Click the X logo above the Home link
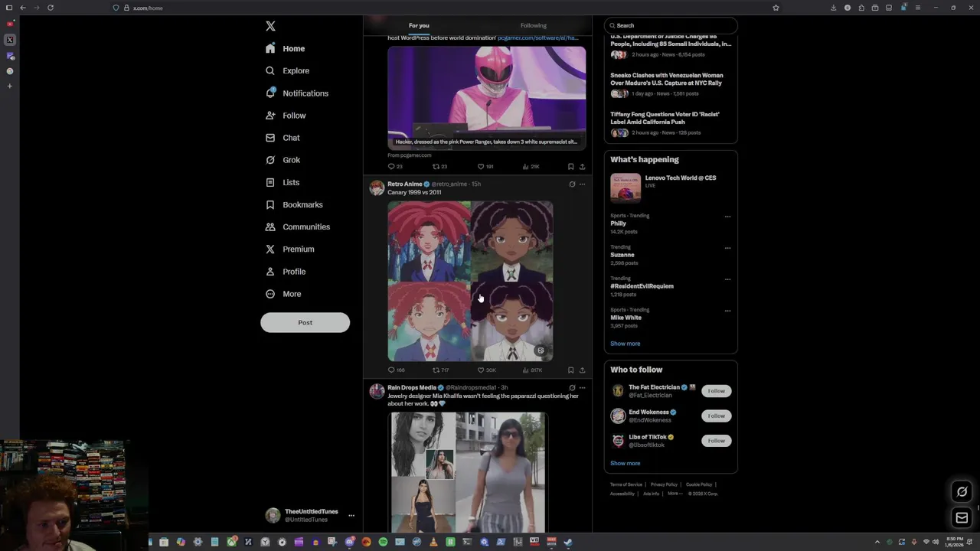The width and height of the screenshot is (980, 551). [x=270, y=26]
